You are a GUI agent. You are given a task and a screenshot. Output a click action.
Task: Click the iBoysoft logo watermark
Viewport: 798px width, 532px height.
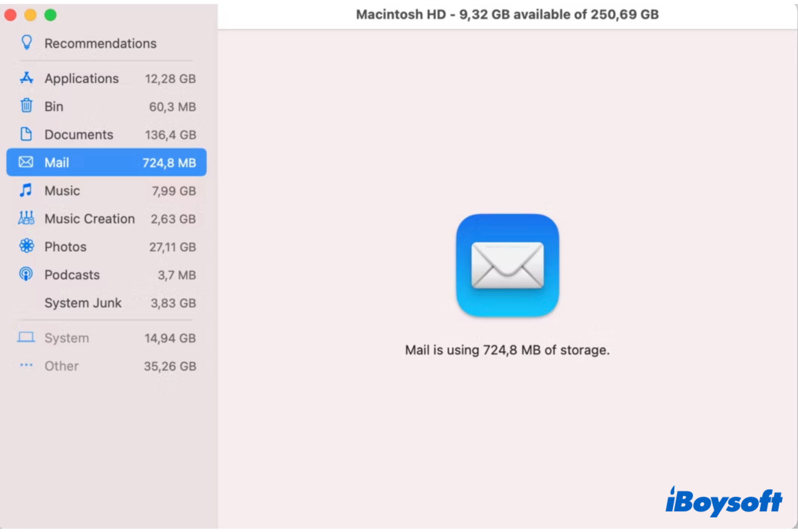tap(724, 502)
